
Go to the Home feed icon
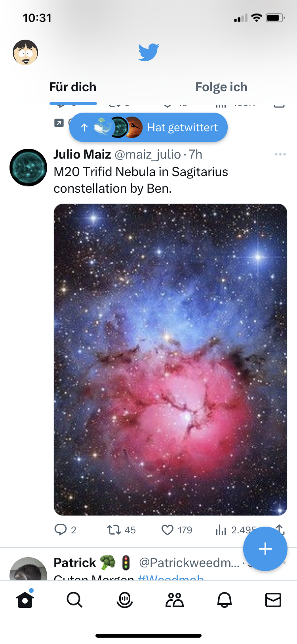pyautogui.click(x=25, y=599)
